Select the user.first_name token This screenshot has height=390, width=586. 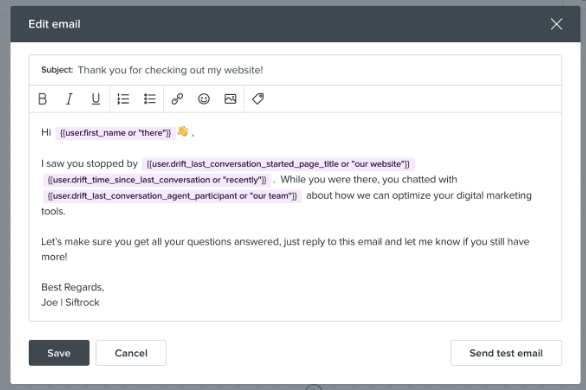[115, 133]
